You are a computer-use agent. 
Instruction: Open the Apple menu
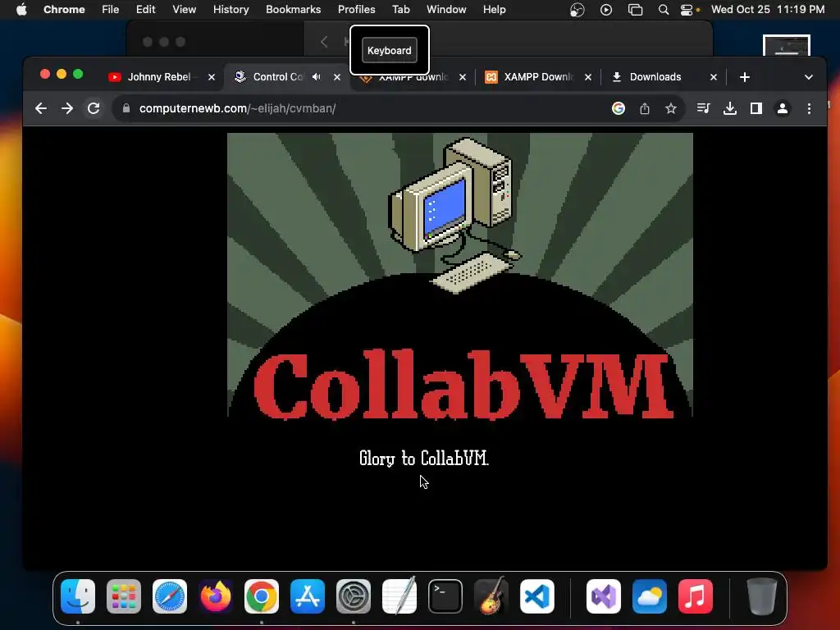tap(21, 10)
